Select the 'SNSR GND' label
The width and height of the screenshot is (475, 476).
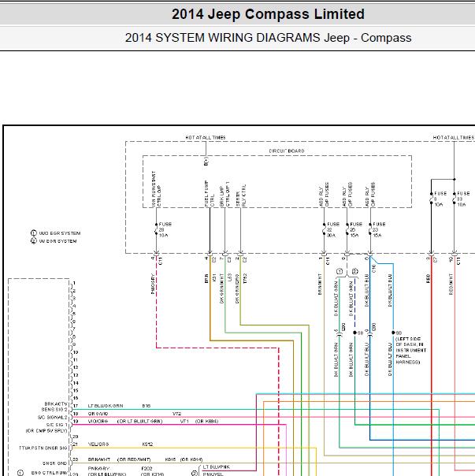tap(54, 463)
